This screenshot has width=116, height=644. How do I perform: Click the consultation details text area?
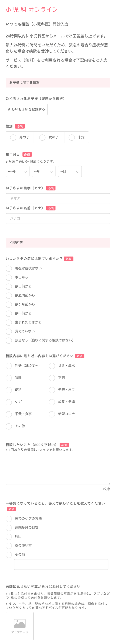tap(58, 469)
